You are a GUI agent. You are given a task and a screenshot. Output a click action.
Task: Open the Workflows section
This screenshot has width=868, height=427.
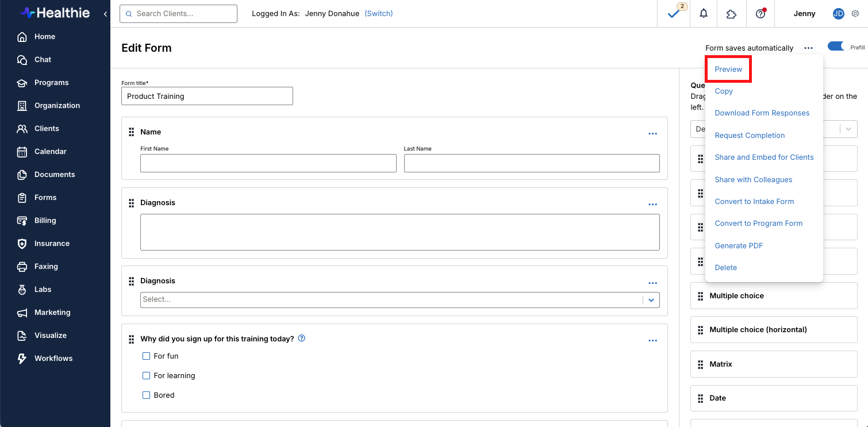point(45,359)
